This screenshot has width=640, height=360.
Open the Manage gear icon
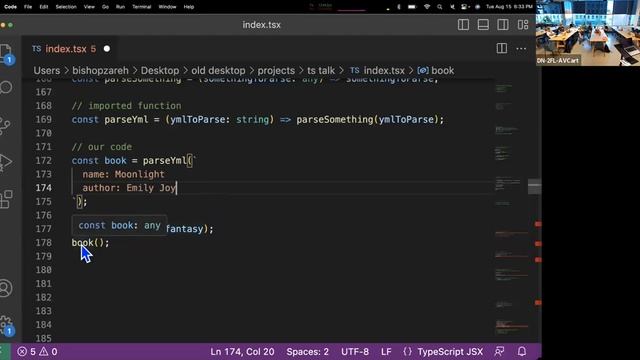point(6,325)
